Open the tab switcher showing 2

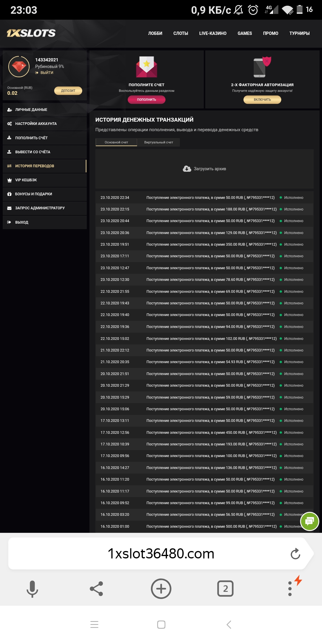(225, 589)
